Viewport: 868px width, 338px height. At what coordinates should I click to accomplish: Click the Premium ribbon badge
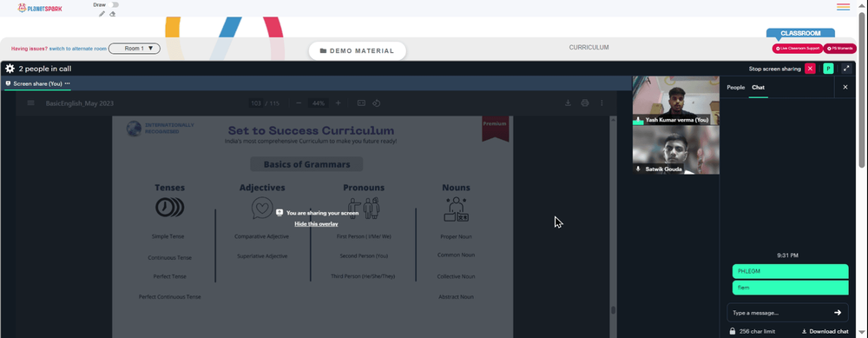click(x=495, y=129)
